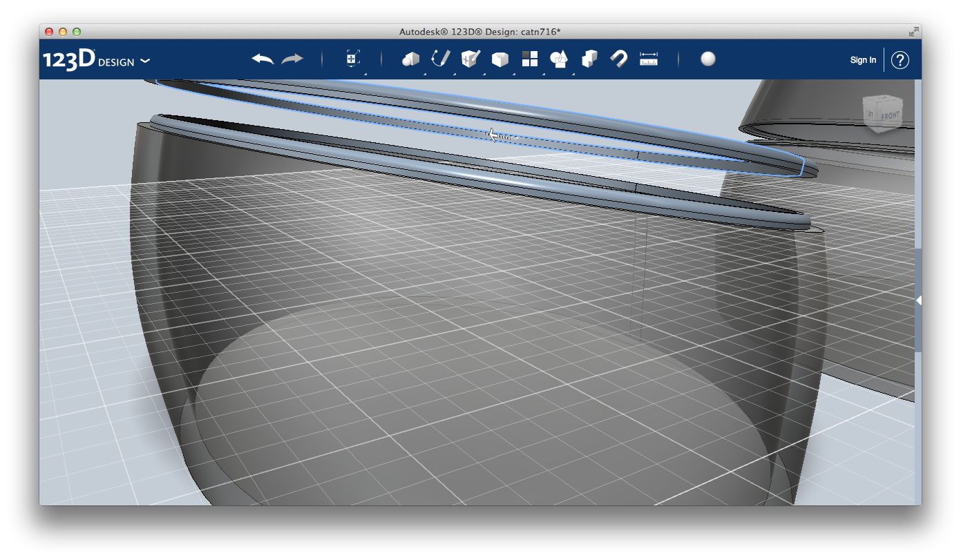961x560 pixels.
Task: Expand the right side panel arrow
Action: (x=919, y=300)
